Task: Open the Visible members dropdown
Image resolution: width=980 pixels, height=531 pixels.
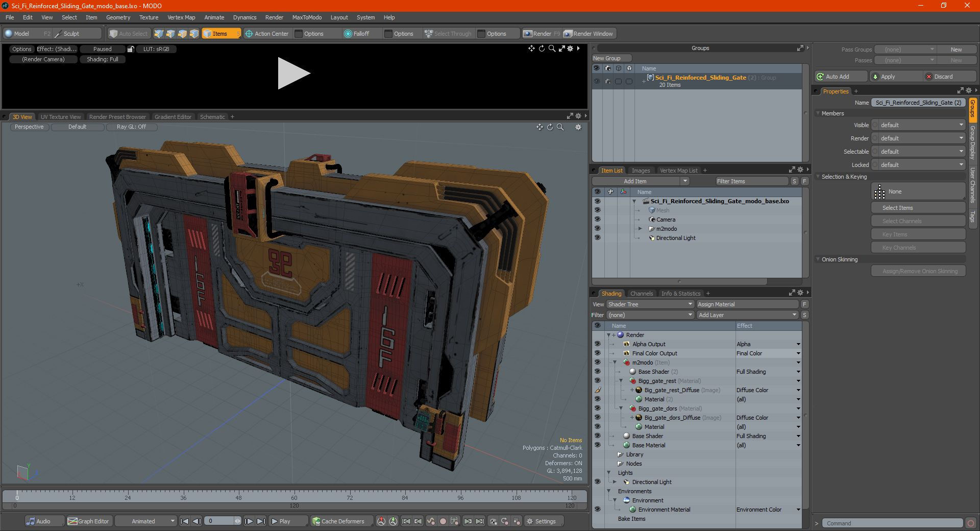Action: coord(922,125)
